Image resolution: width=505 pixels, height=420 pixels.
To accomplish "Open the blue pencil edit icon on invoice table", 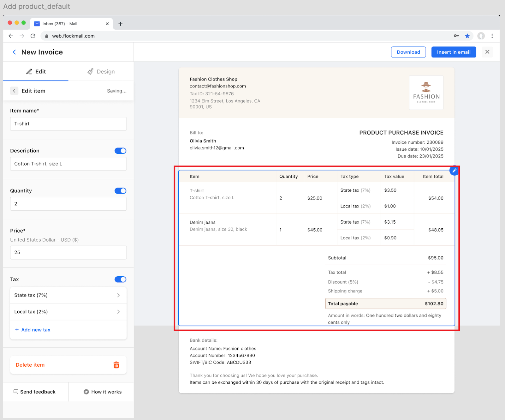I will tap(454, 171).
